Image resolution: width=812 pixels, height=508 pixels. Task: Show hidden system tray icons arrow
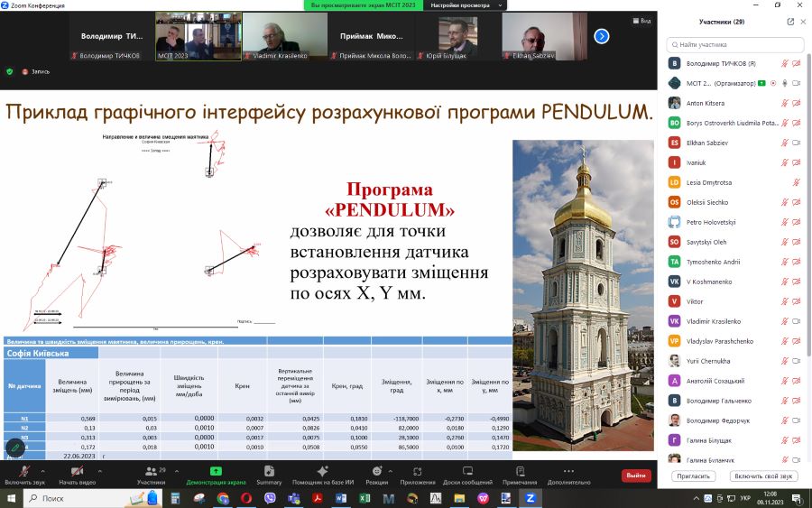coord(696,498)
